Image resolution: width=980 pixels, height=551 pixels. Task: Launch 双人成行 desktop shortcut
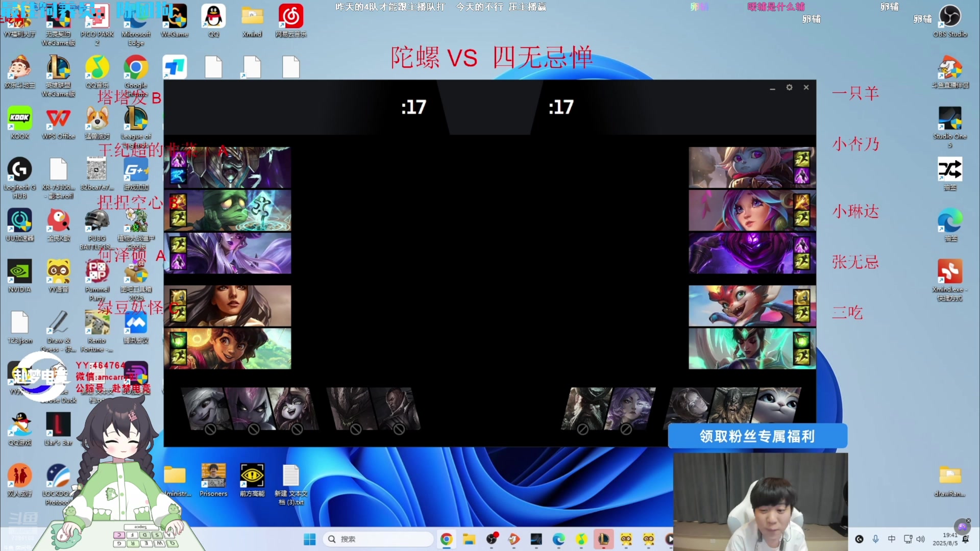click(x=19, y=480)
